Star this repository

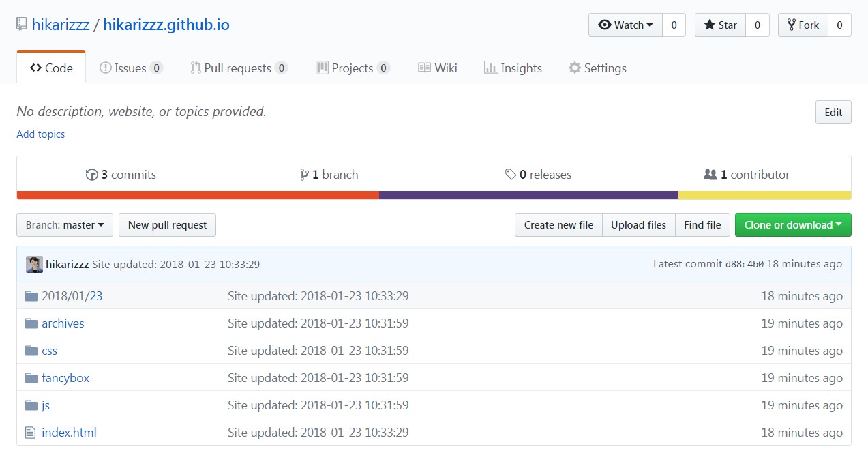pos(720,25)
